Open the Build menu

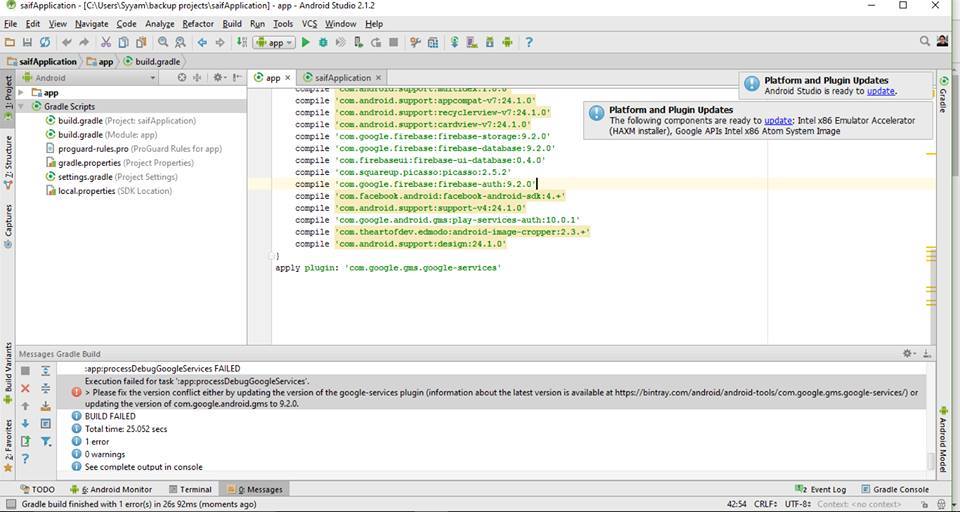232,24
